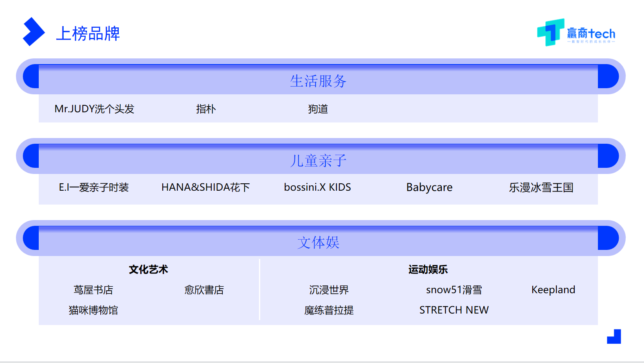Click STRETCH NEW brand name
The width and height of the screenshot is (644, 363).
click(x=454, y=310)
